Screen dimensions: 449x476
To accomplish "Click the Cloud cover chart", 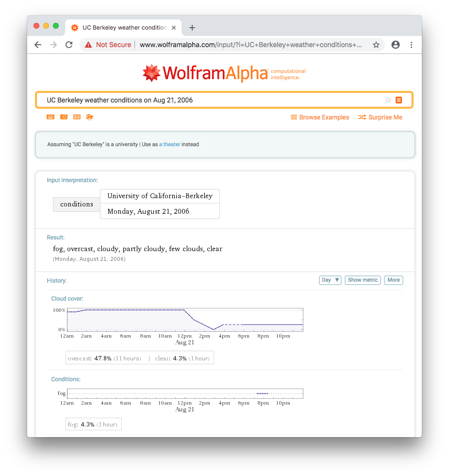I will pyautogui.click(x=185, y=320).
